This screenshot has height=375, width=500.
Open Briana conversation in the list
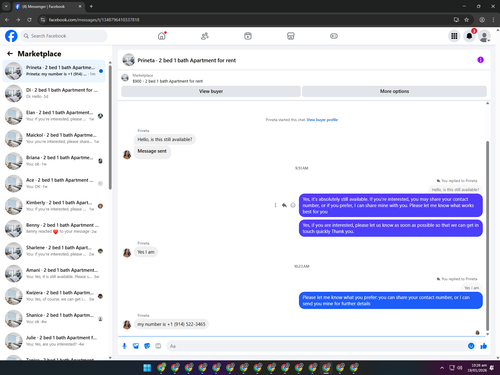click(x=54, y=161)
